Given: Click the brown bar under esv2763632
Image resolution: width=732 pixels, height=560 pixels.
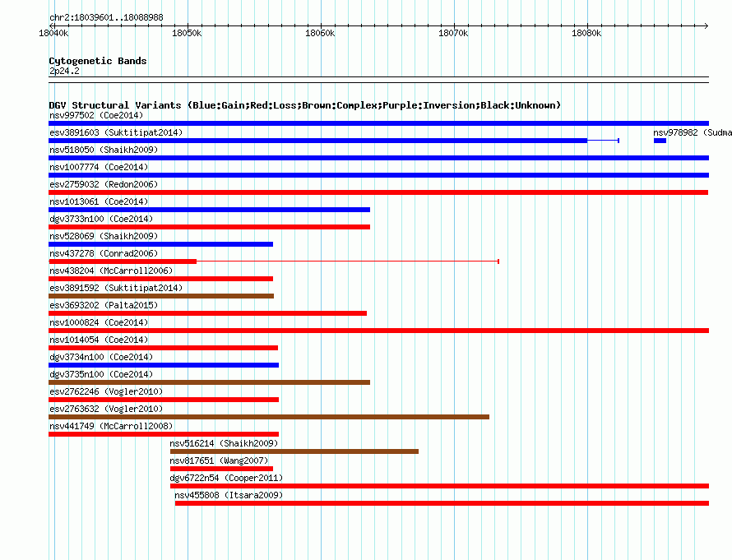Looking at the screenshot, I should (x=269, y=417).
